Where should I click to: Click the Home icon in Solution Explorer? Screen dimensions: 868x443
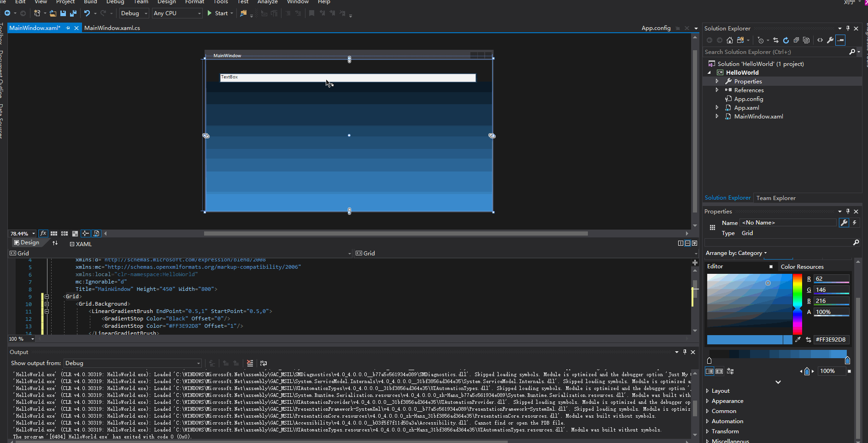pyautogui.click(x=730, y=40)
